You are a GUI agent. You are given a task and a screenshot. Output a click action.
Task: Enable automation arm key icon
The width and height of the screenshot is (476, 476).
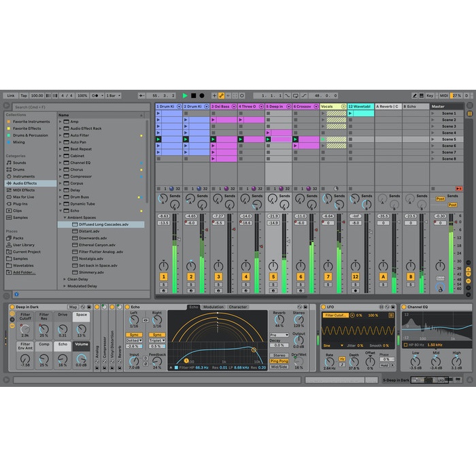pyautogui.click(x=221, y=96)
